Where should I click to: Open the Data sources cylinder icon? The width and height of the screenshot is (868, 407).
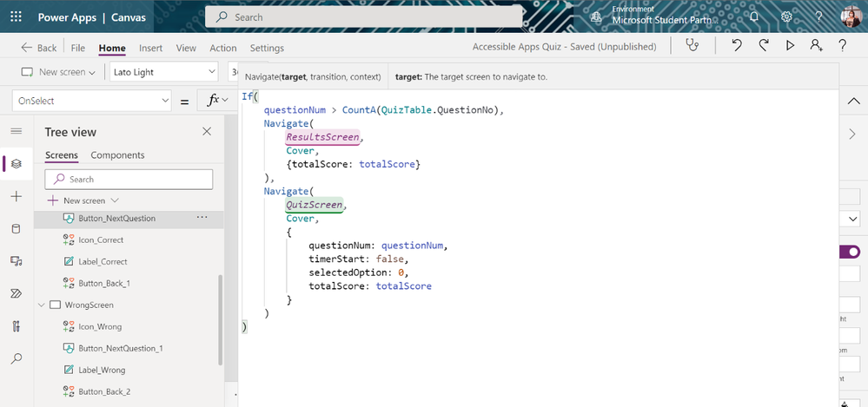(16, 229)
